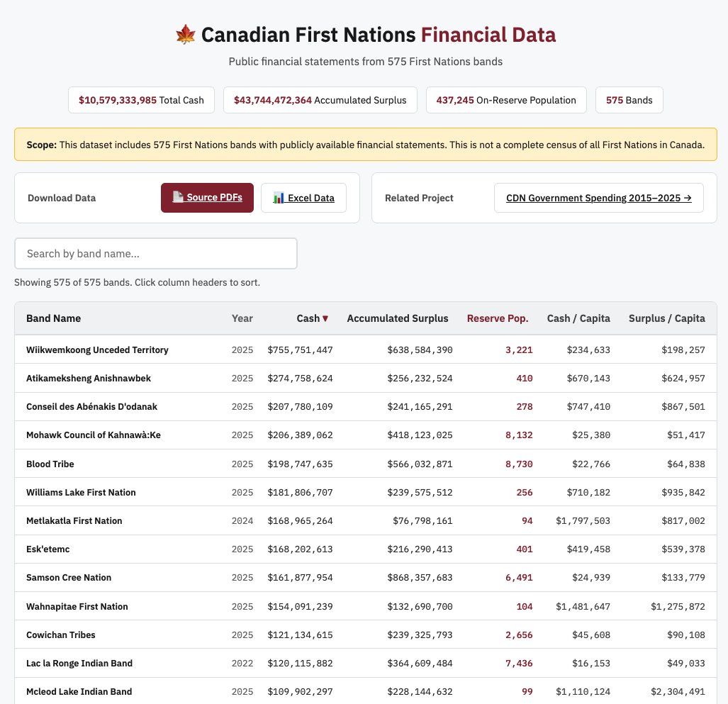Viewport: 728px width, 704px height.
Task: Click Mohawk Council of Kahnawà:Ke name
Action: click(x=94, y=435)
